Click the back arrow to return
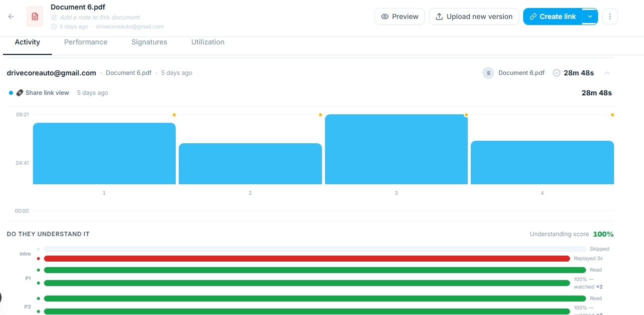Viewport: 644px width, 315px height. pyautogui.click(x=10, y=16)
